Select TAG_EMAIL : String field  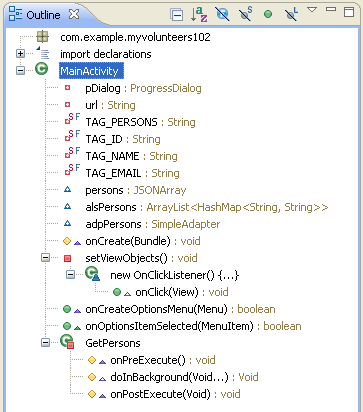132,173
